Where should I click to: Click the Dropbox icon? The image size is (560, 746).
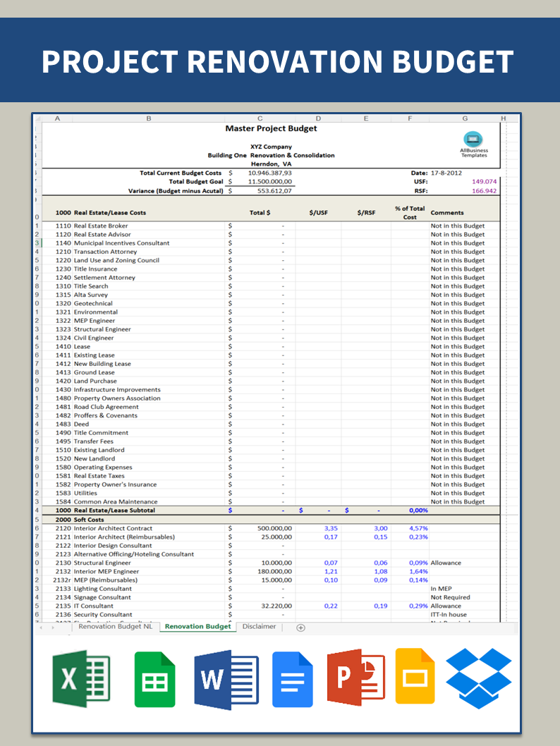click(x=479, y=678)
